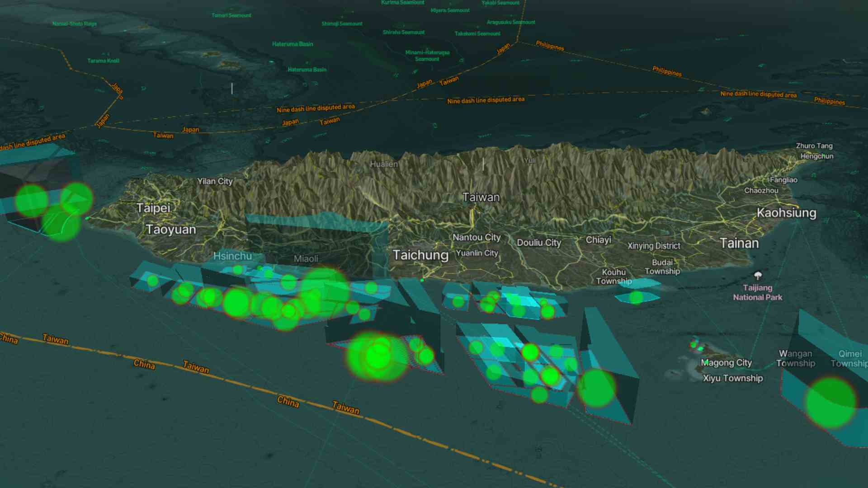Click the Miyara Seamount label
This screenshot has height=488, width=868.
tap(450, 10)
